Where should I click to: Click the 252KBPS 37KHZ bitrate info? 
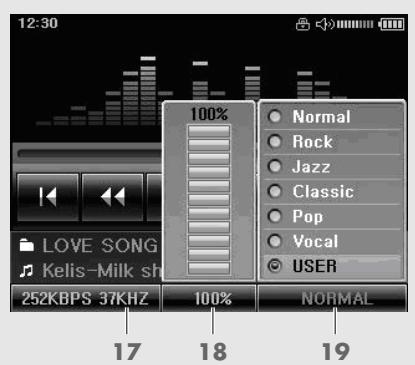85,298
